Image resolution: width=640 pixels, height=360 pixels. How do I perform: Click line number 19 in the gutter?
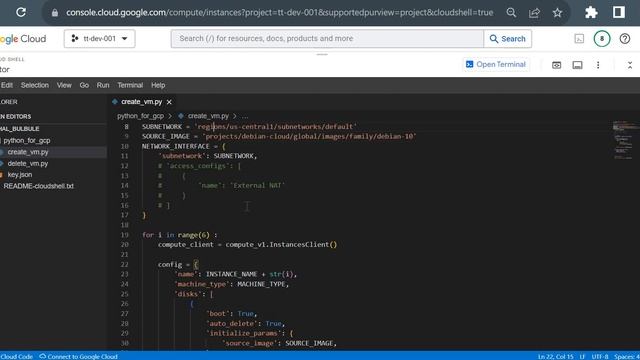pos(124,235)
